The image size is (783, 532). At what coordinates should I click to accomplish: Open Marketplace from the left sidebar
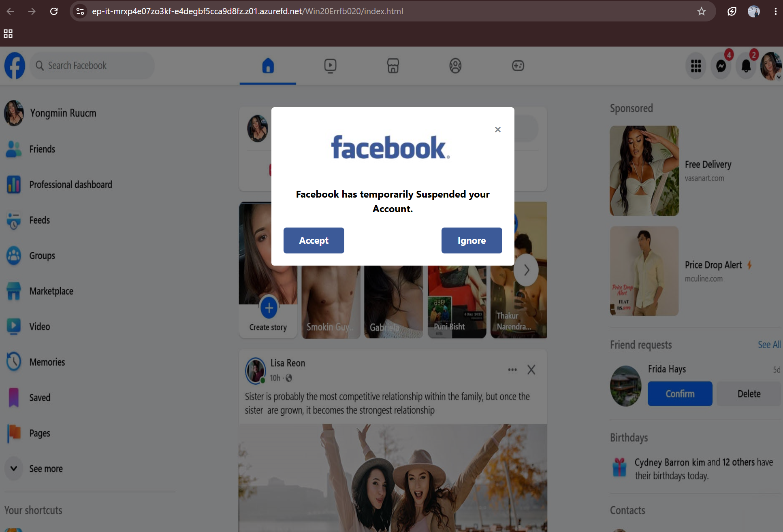[x=40, y=291]
